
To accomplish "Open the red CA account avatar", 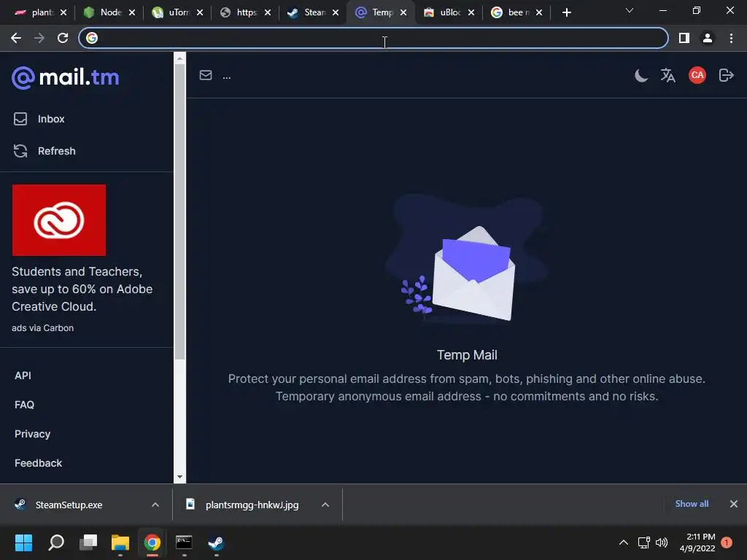I will (697, 75).
